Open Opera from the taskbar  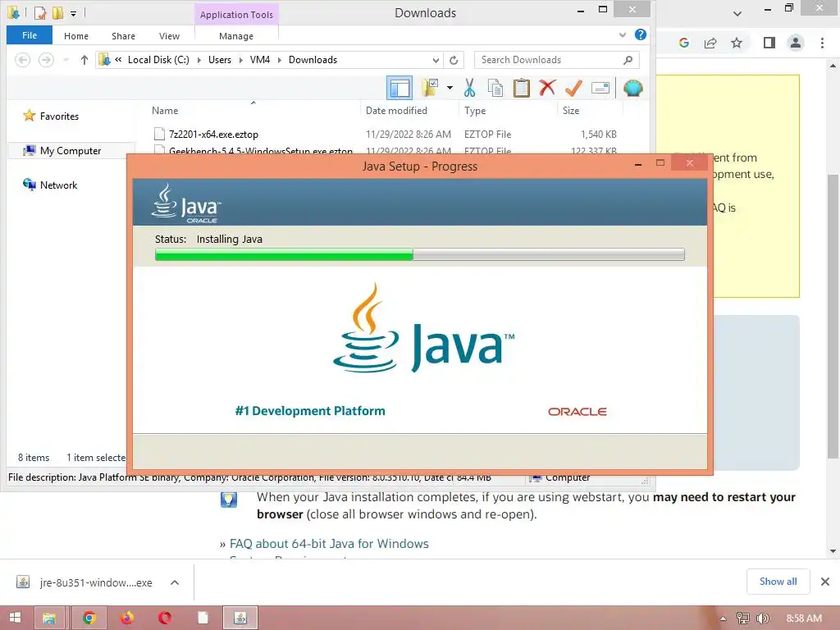(165, 618)
